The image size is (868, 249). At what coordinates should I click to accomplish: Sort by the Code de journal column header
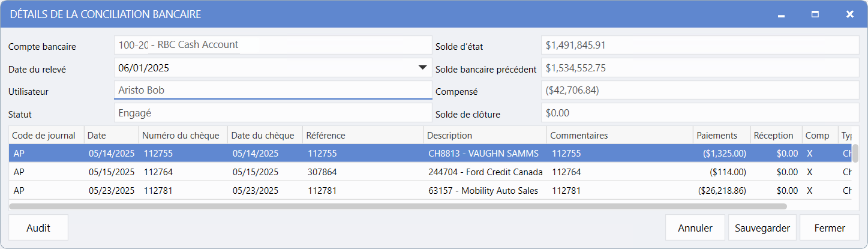tap(46, 136)
